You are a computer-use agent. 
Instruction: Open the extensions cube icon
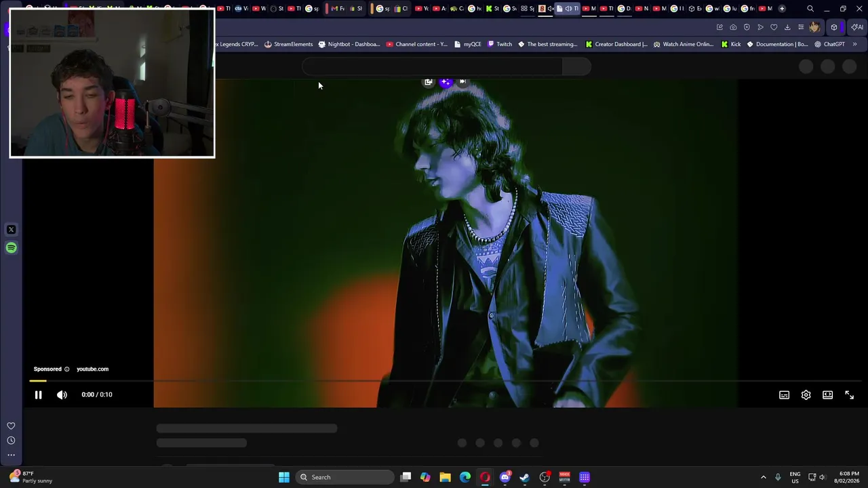click(x=834, y=27)
